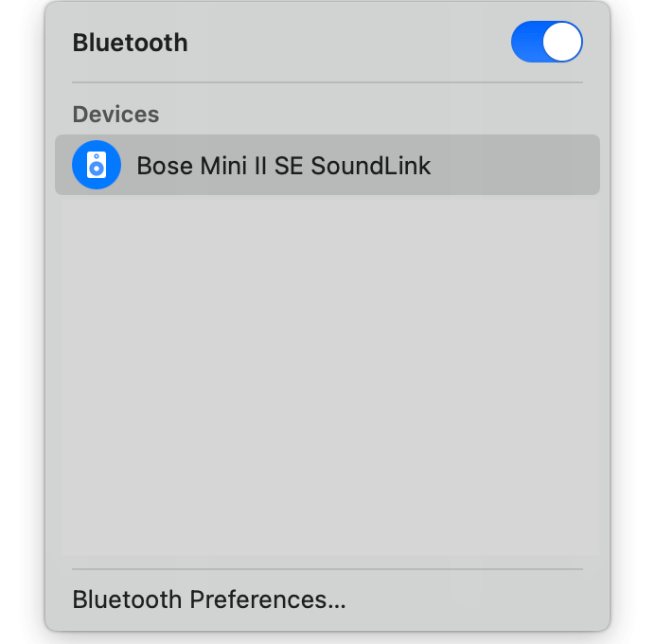Viewport: 655px width, 644px height.
Task: Click the Bluetooth panel title
Action: point(130,43)
